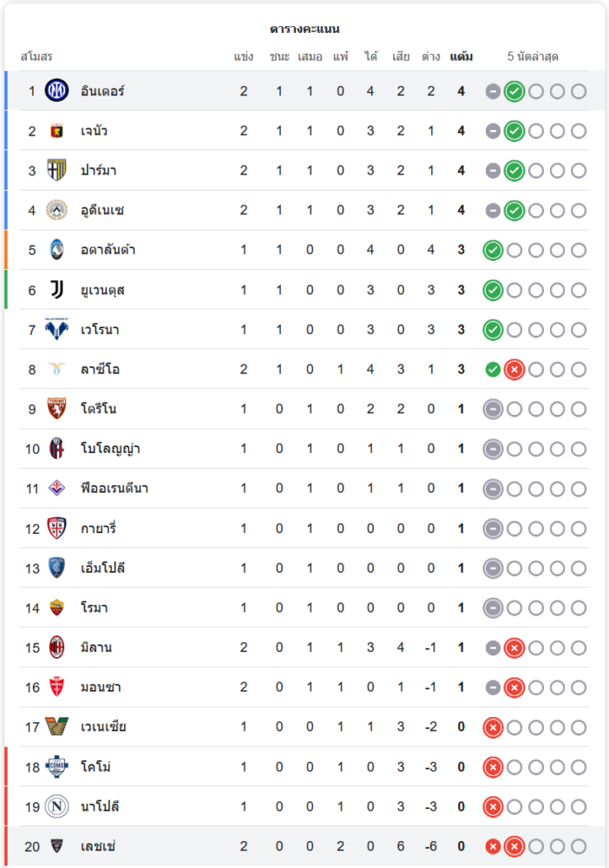
Task: Click the ฟิออเรนตีนา team name
Action: pos(115,488)
